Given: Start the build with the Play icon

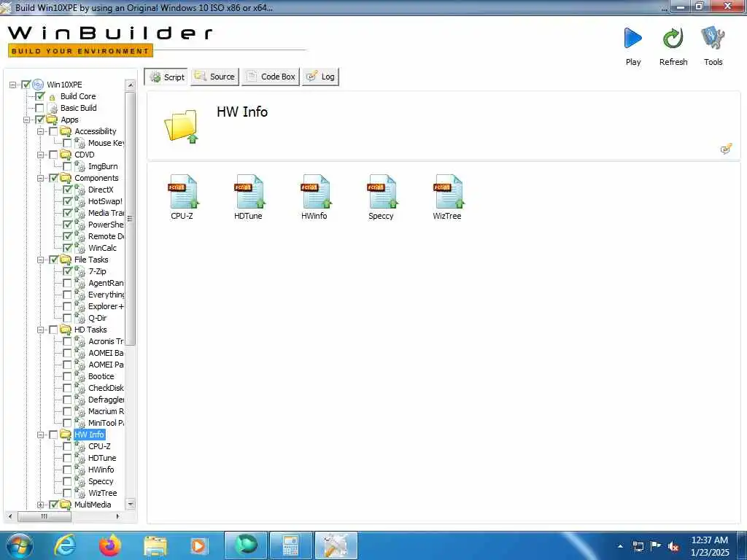Looking at the screenshot, I should click(633, 38).
